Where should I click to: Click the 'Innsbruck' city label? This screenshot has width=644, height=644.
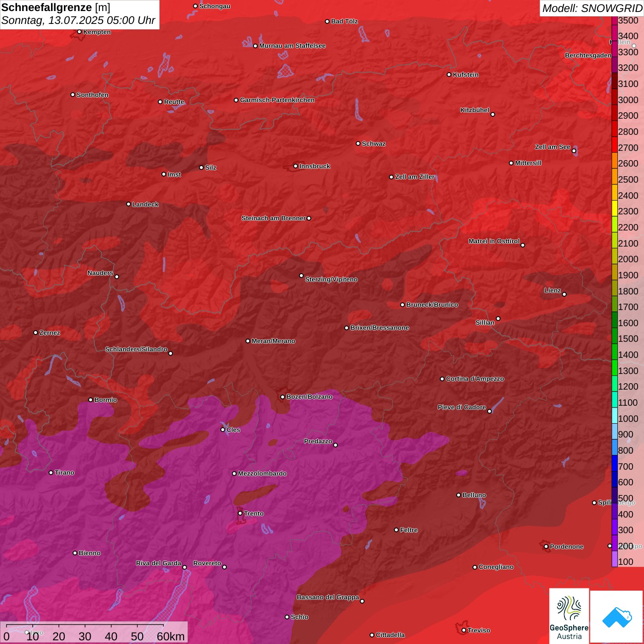pos(315,166)
